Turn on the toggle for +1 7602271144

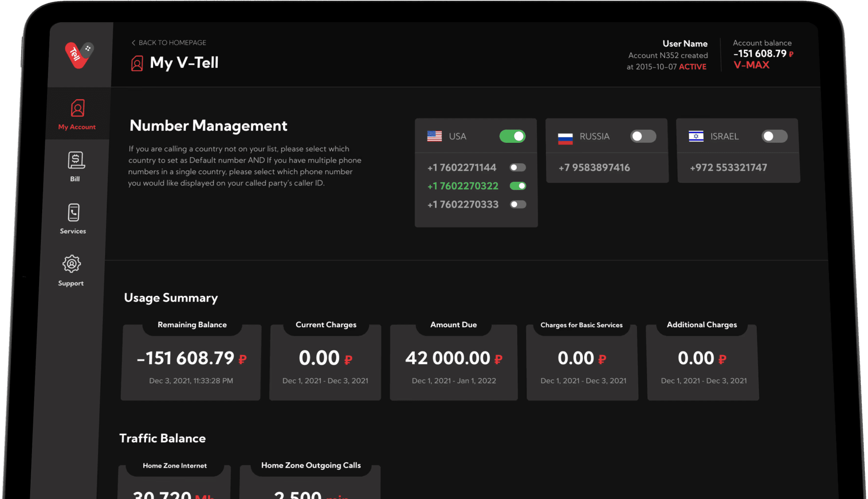tap(517, 167)
